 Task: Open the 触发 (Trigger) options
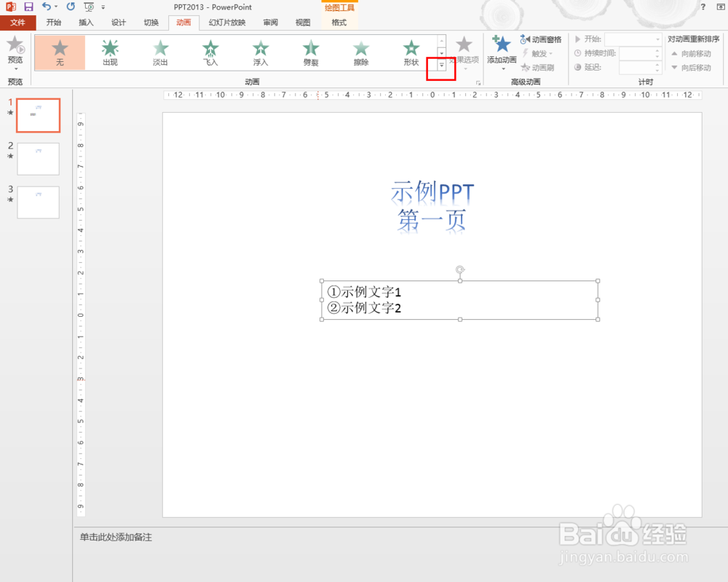tap(537, 53)
